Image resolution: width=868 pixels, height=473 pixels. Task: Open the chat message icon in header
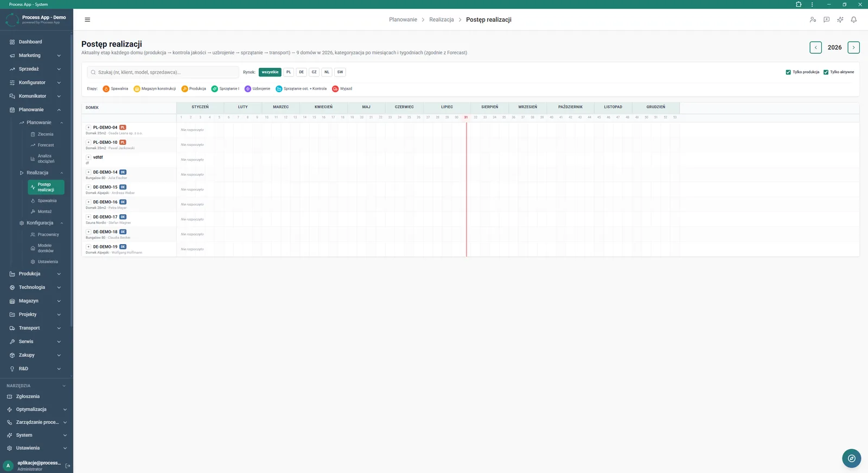pyautogui.click(x=826, y=20)
